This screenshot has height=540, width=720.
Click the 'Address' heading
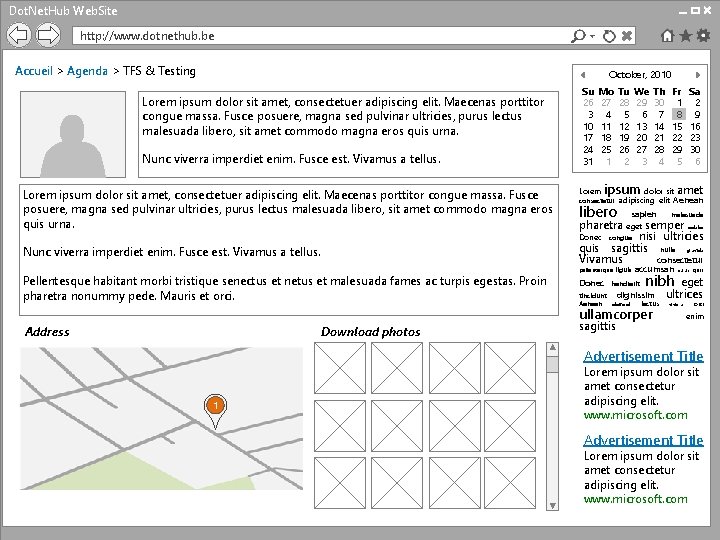coord(47,332)
